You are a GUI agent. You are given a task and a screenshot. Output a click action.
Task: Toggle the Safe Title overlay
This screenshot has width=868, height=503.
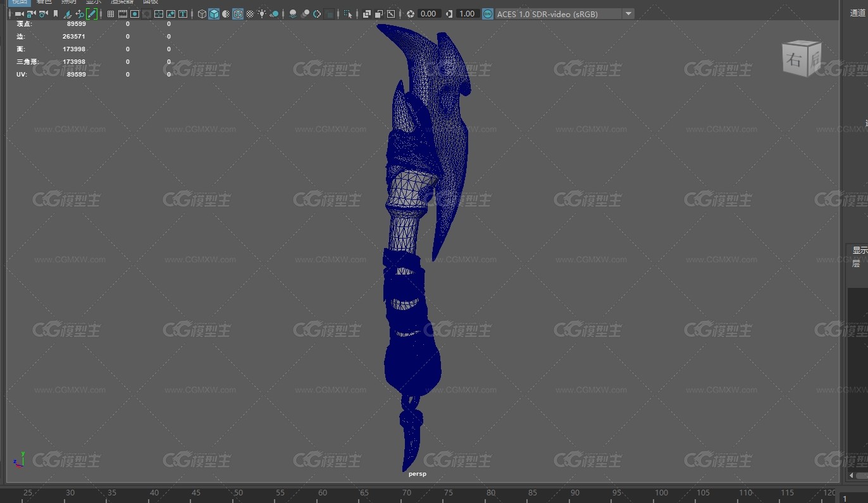point(183,13)
